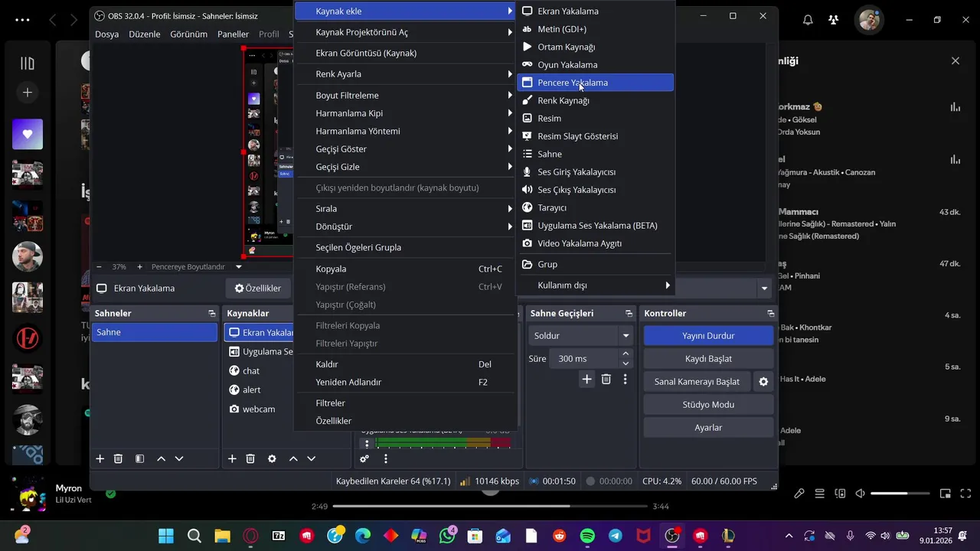Select Oyun Yakalama source type
Image resolution: width=980 pixels, height=551 pixels.
595,65
